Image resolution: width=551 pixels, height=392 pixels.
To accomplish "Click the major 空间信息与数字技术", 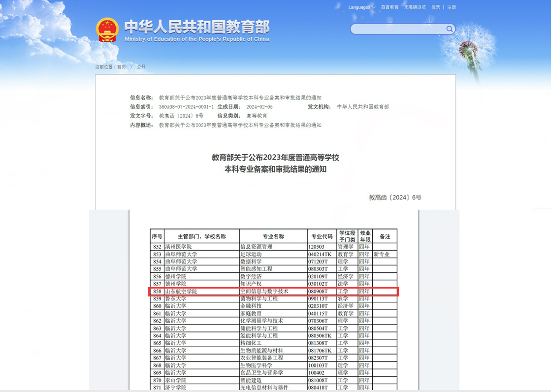I will click(x=264, y=292).
